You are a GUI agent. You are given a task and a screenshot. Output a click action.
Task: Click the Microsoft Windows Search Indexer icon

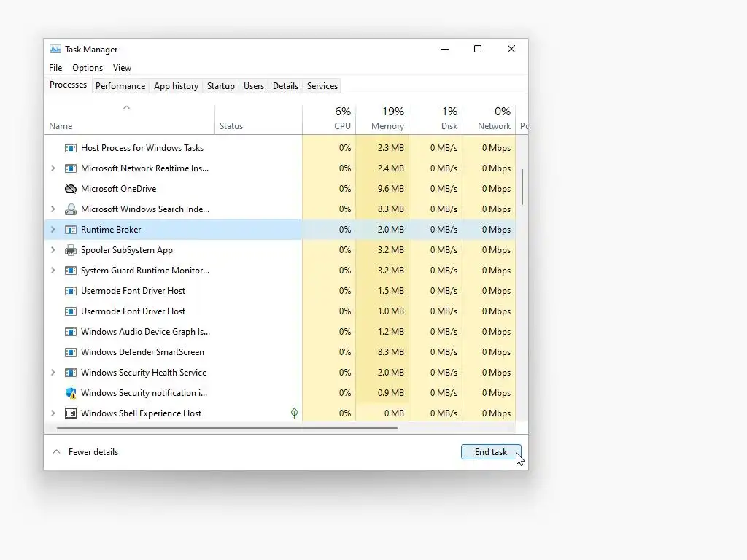[71, 209]
